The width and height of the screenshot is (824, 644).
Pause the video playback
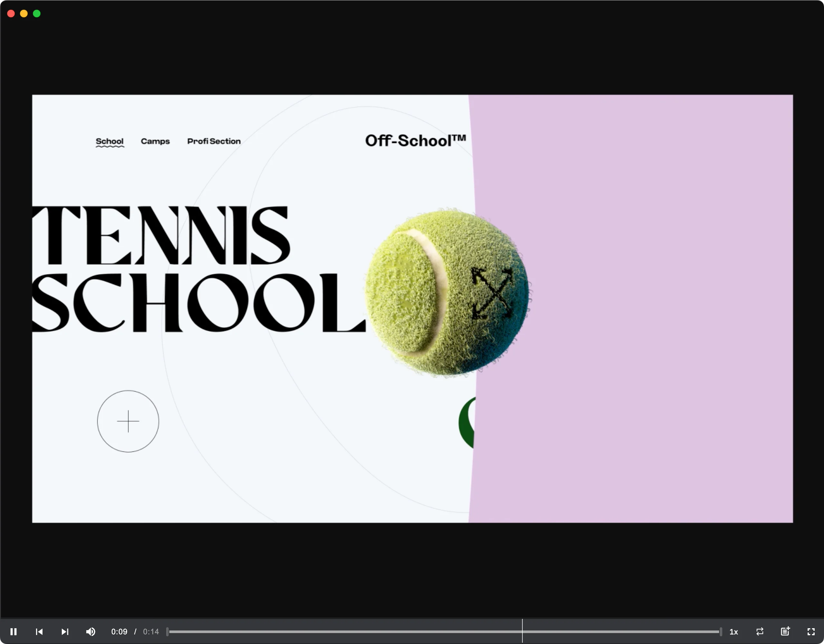click(x=14, y=631)
